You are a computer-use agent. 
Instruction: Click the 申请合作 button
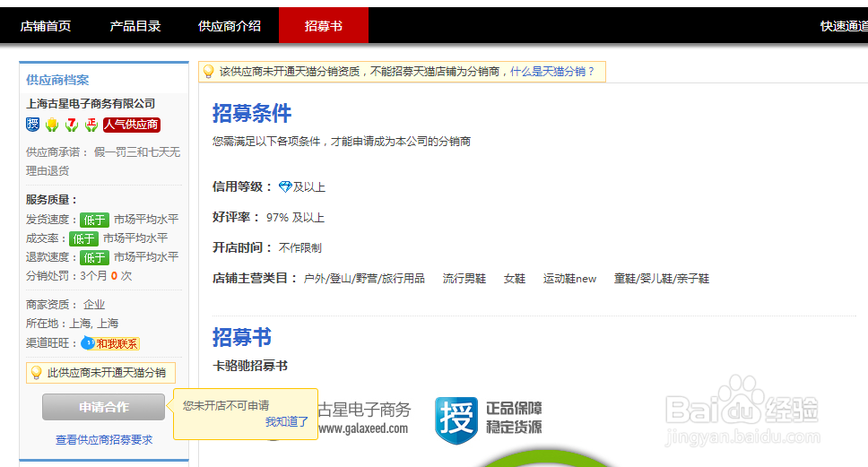click(103, 407)
